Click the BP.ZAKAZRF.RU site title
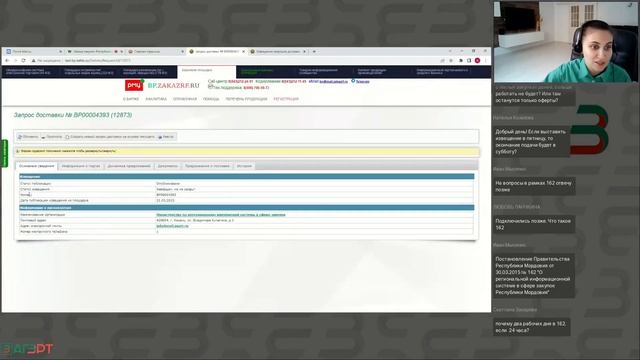Screen dimensions: 640x360 tap(173, 86)
